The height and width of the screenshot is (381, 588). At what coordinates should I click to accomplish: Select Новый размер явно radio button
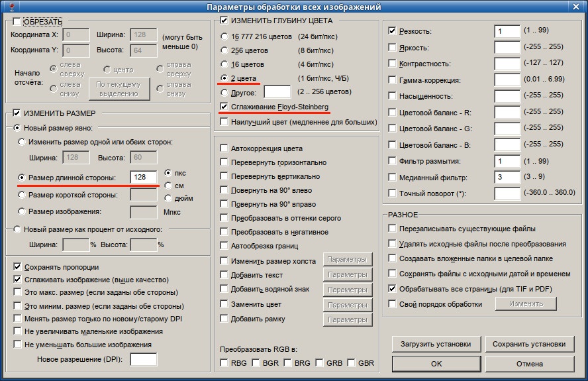[x=17, y=128]
